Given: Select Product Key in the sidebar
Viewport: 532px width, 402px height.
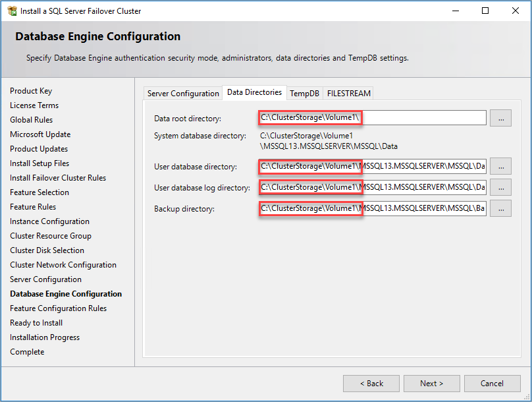Looking at the screenshot, I should 30,90.
